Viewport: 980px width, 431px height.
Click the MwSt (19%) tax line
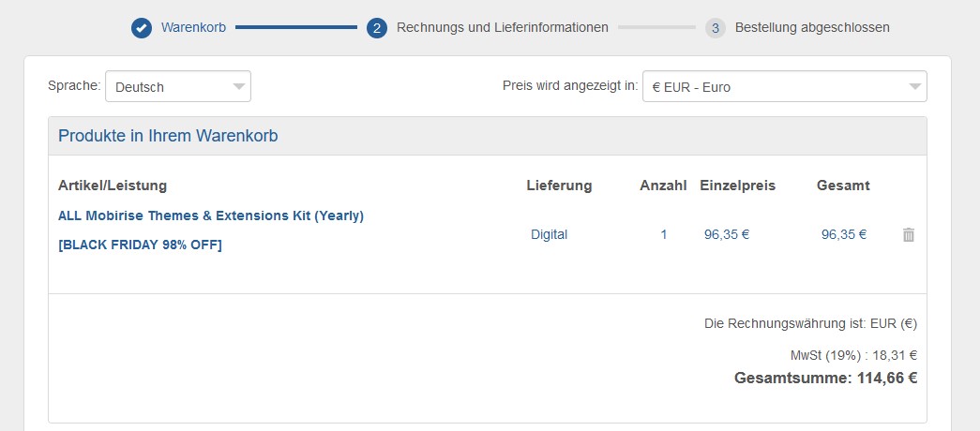[x=853, y=355]
